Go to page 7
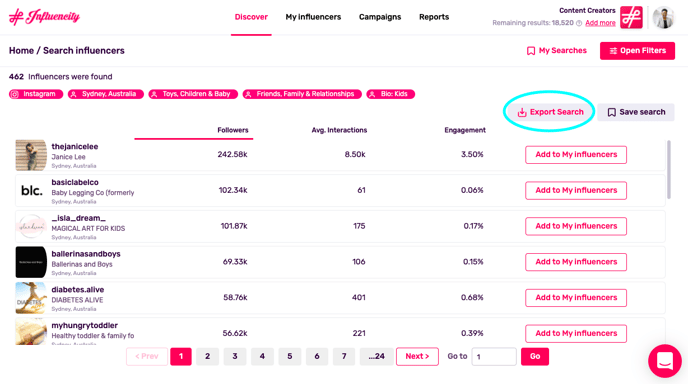The width and height of the screenshot is (688, 384). [x=344, y=356]
